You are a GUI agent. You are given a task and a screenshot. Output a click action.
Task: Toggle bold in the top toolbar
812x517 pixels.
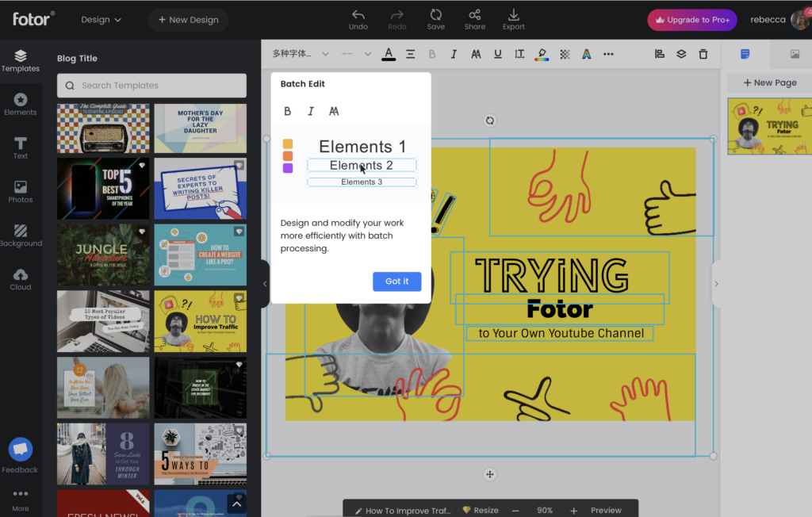tap(432, 54)
